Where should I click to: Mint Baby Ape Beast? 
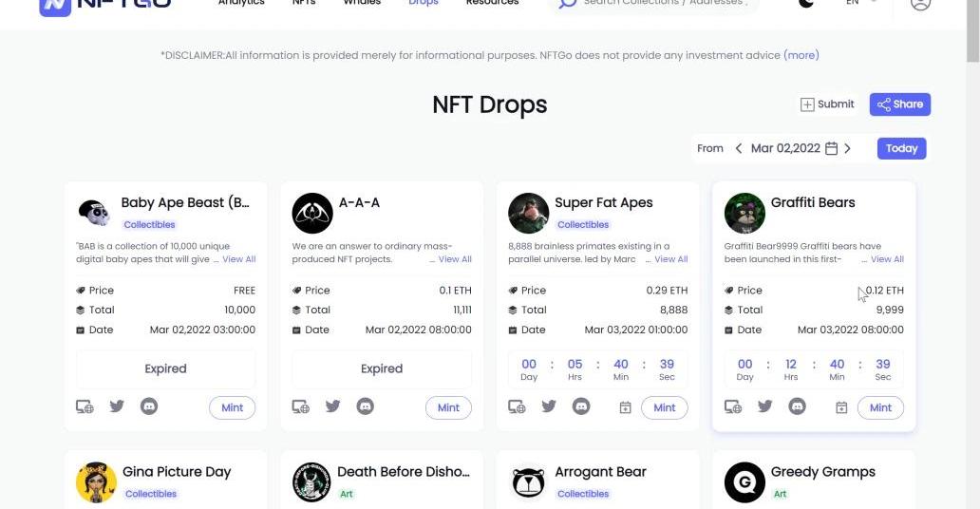point(232,407)
